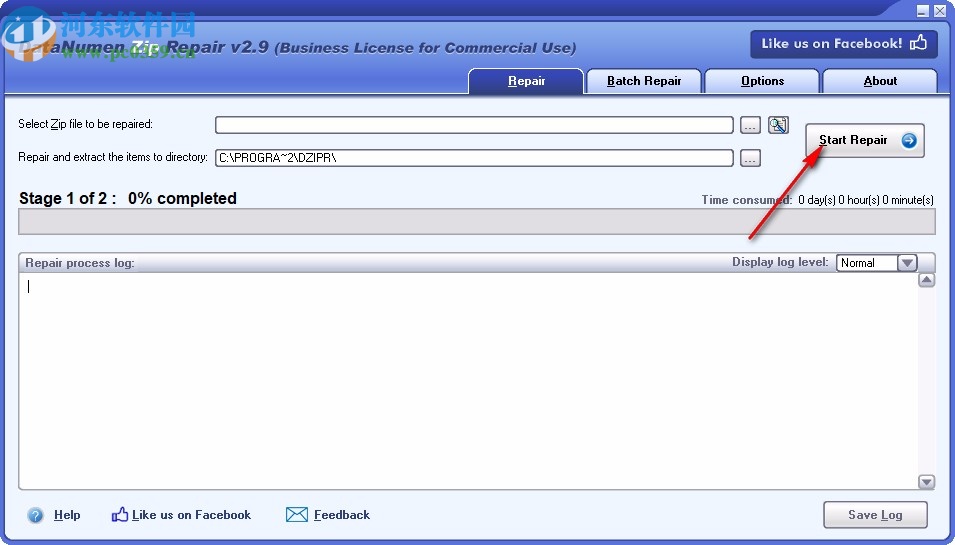Viewport: 955px width, 545px height.
Task: Click the log scroll down arrow
Action: (926, 482)
